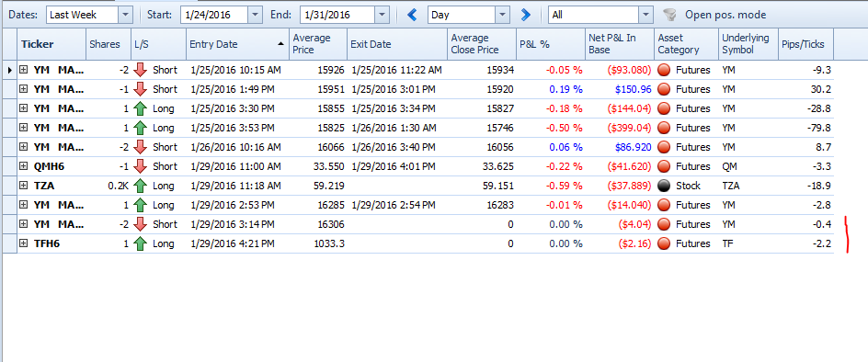The height and width of the screenshot is (362, 868).
Task: Click green Long arrow in 1/29/2016 2:53 PM row
Action: tap(141, 205)
